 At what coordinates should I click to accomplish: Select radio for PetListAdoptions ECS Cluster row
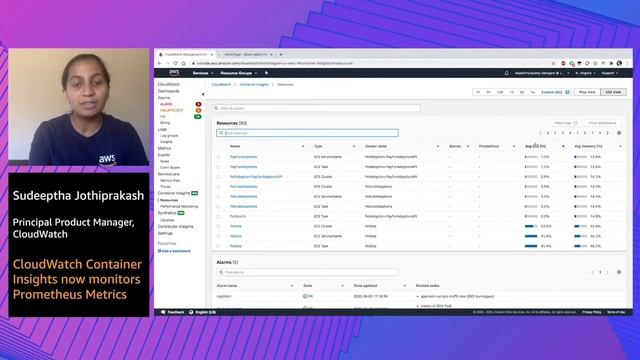(x=218, y=187)
